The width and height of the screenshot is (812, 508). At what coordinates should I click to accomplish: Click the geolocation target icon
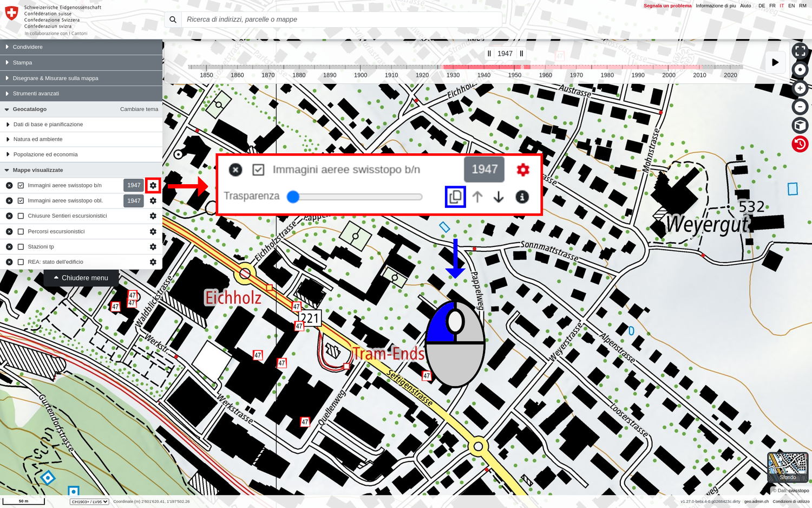click(x=800, y=70)
